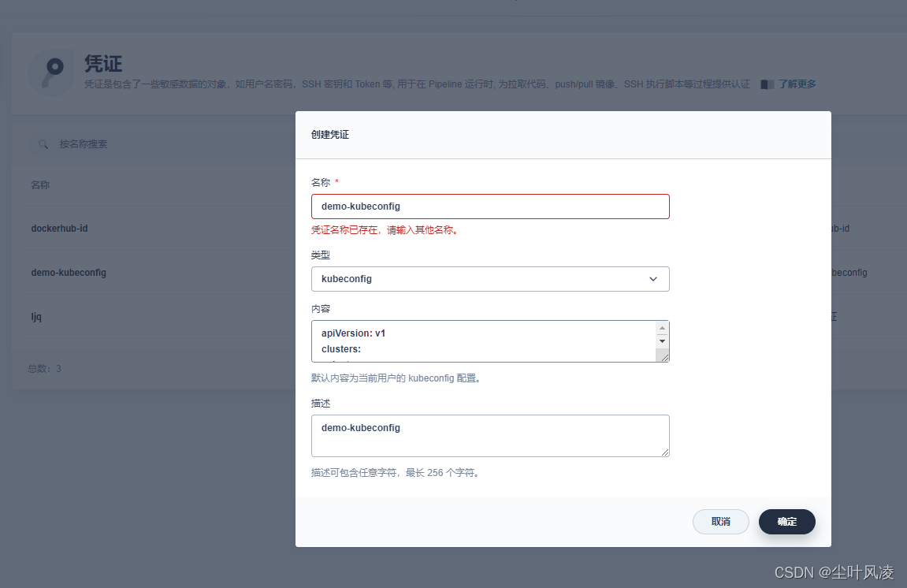Click the 创建凭证 dialog title
This screenshot has height=588, width=907.
tap(330, 134)
